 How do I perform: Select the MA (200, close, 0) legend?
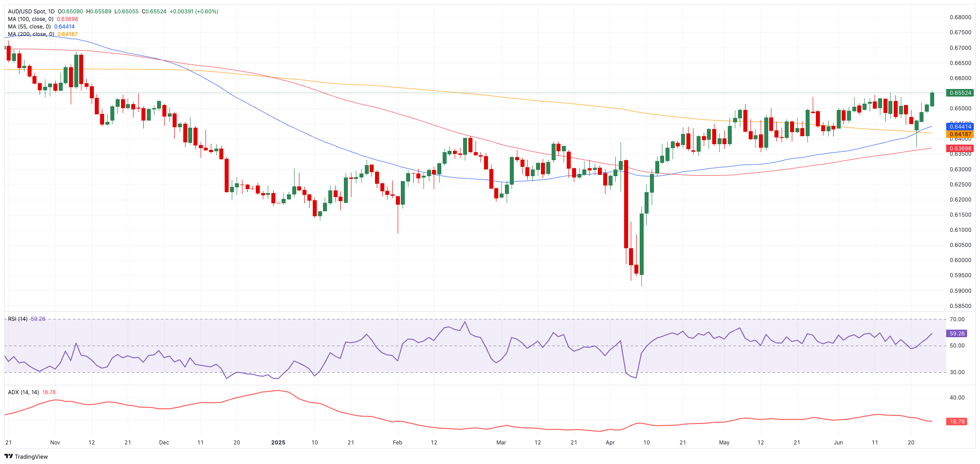pos(31,34)
